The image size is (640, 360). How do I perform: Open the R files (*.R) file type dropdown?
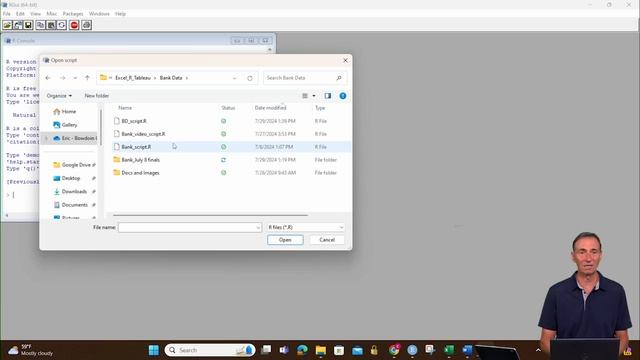pos(305,228)
